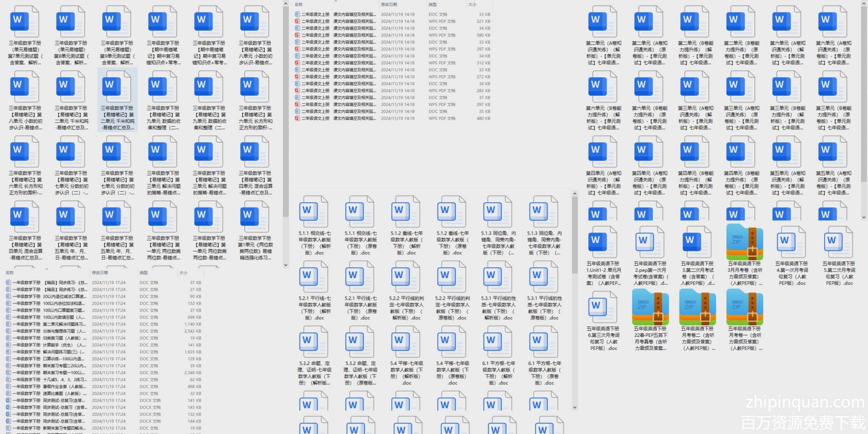
Task: Click the 5.4 平移 (原卷版) Word file
Action: click(452, 342)
